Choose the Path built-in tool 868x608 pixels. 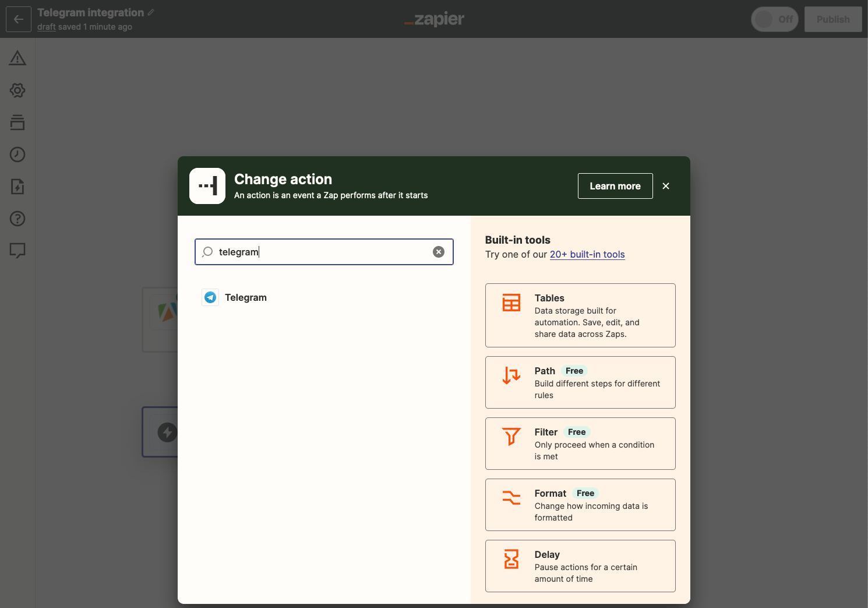pos(580,382)
